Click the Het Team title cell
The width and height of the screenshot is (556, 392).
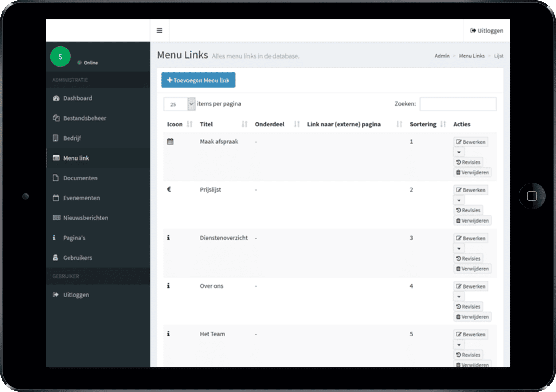tap(212, 334)
